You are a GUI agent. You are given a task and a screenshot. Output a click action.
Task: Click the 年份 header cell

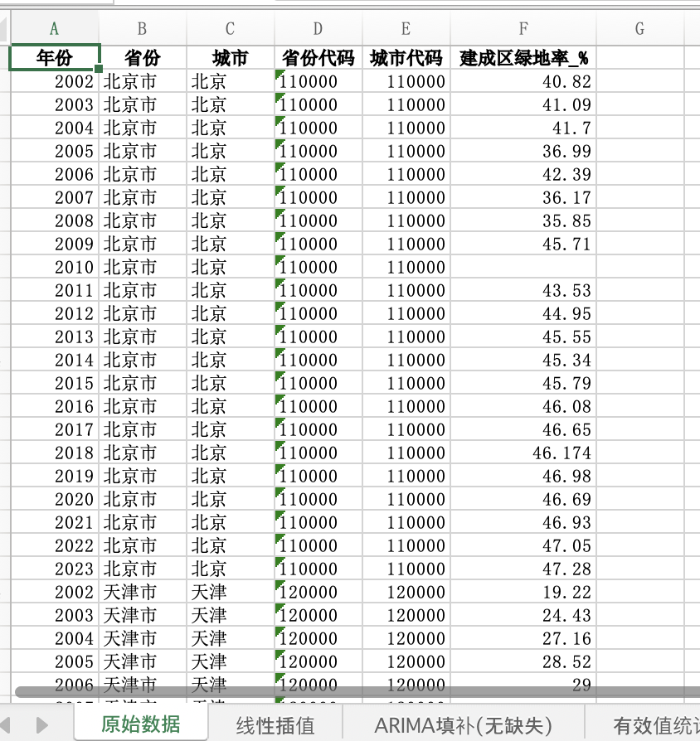(x=55, y=58)
